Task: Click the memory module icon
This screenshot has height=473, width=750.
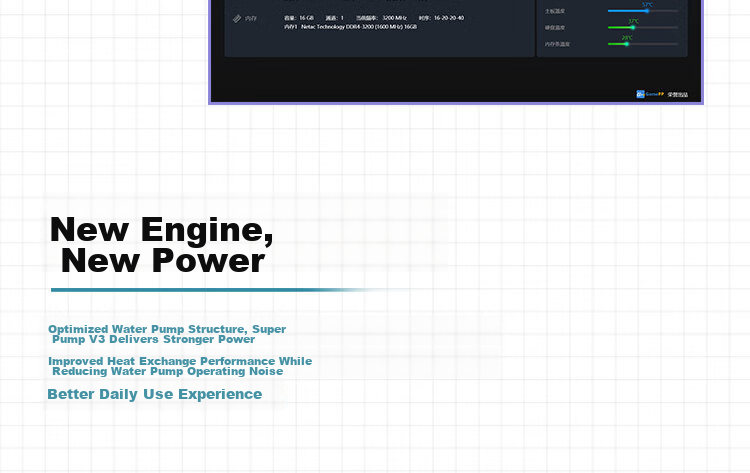Action: point(237,19)
